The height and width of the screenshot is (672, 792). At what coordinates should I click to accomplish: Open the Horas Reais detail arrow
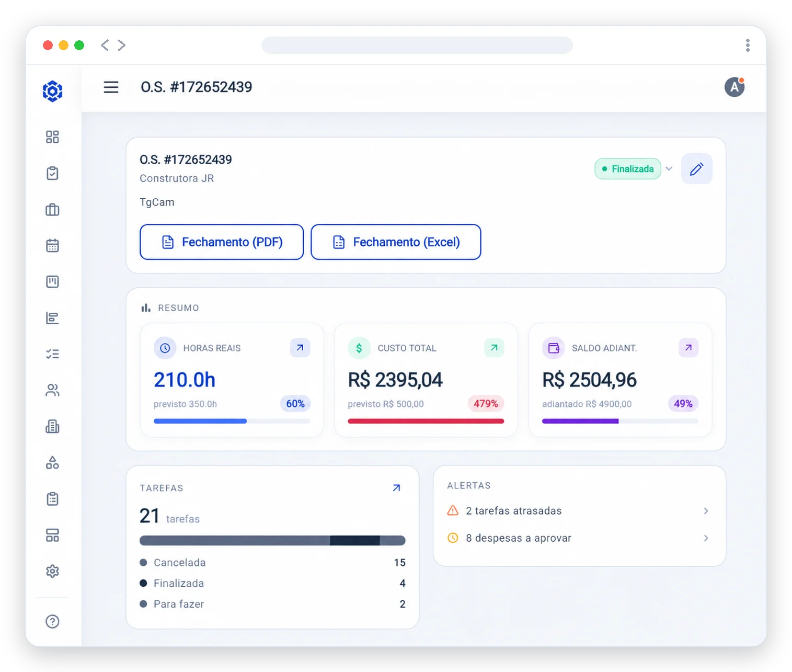pos(300,348)
